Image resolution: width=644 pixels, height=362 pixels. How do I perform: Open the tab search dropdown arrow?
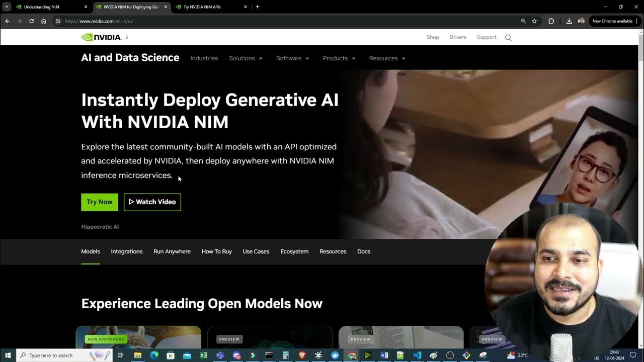(x=7, y=7)
